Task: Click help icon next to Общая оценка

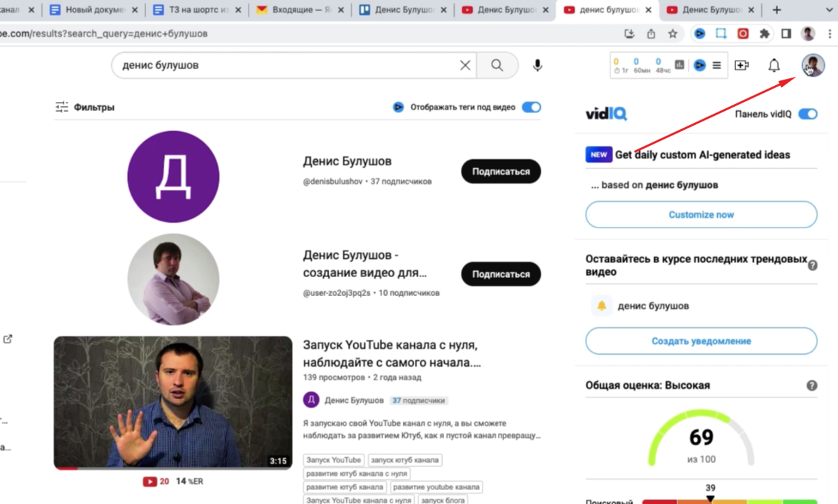Action: 811,385
